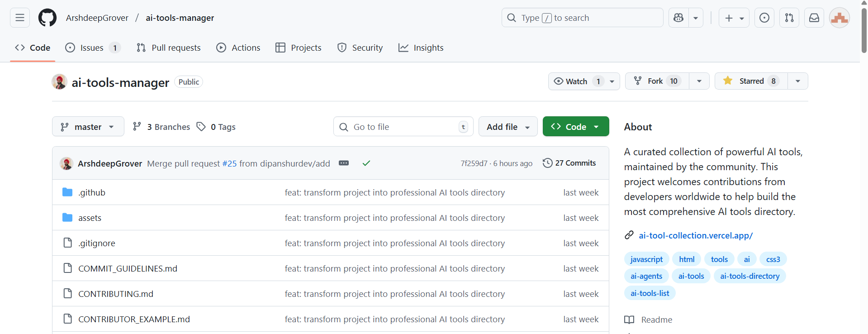Open the hamburger navigation menu
Viewport: 868px width, 334px height.
[20, 18]
